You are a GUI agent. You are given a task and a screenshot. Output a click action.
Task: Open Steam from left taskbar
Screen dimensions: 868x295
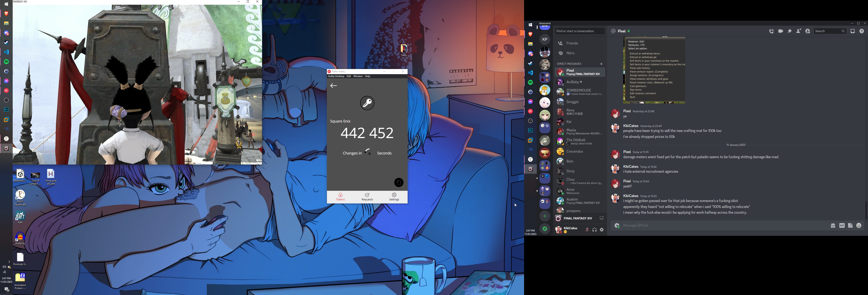click(x=6, y=42)
